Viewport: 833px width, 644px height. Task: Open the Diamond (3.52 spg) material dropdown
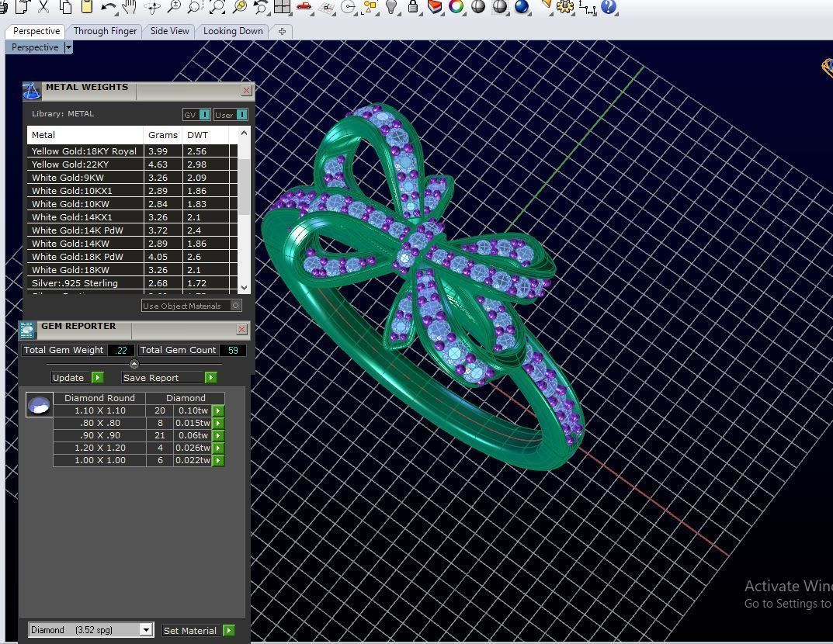click(147, 630)
